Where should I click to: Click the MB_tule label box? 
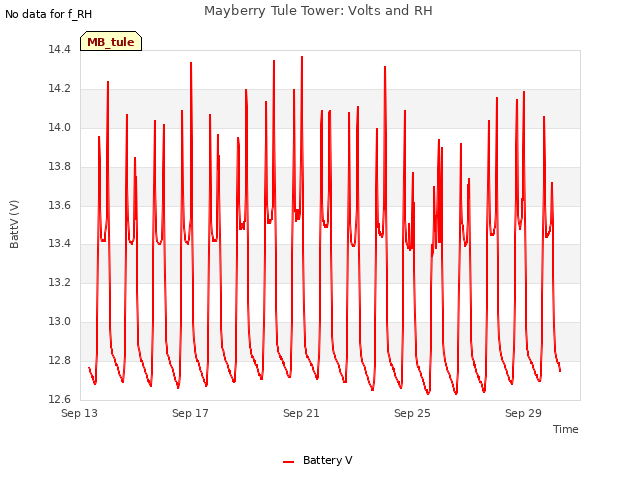tap(111, 41)
